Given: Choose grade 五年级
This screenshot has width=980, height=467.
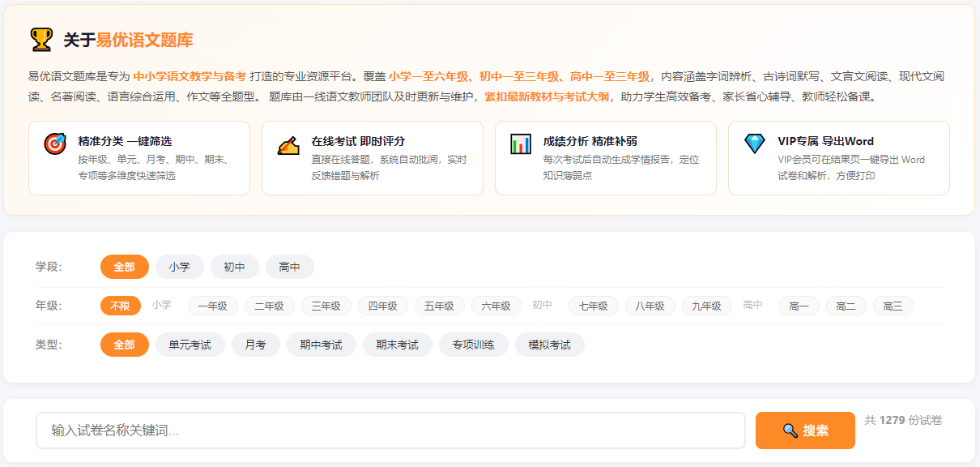Looking at the screenshot, I should 440,306.
